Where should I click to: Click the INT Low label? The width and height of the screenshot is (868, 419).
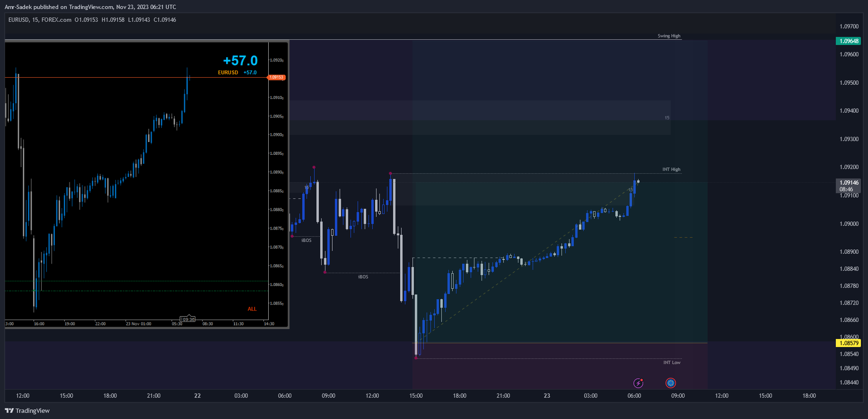click(672, 363)
